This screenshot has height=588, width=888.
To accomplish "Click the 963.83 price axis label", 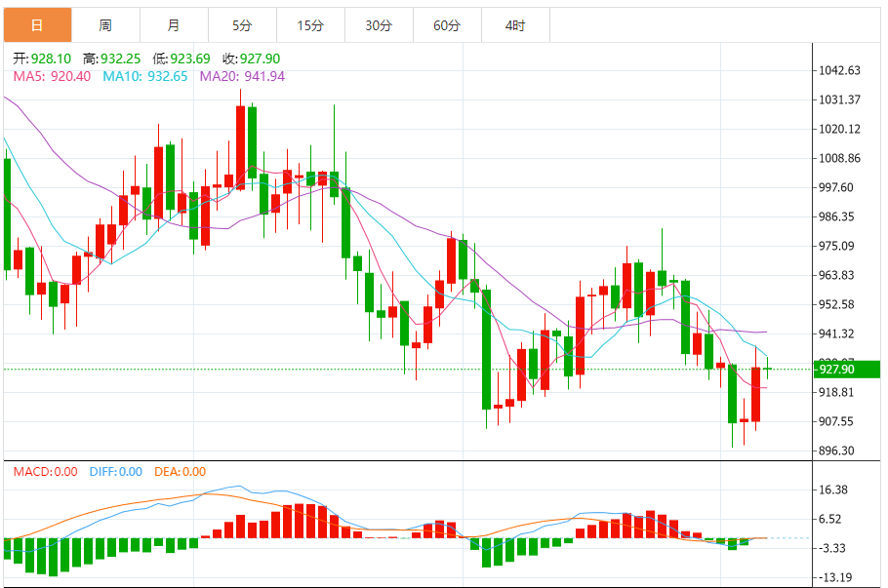I will tap(836, 276).
